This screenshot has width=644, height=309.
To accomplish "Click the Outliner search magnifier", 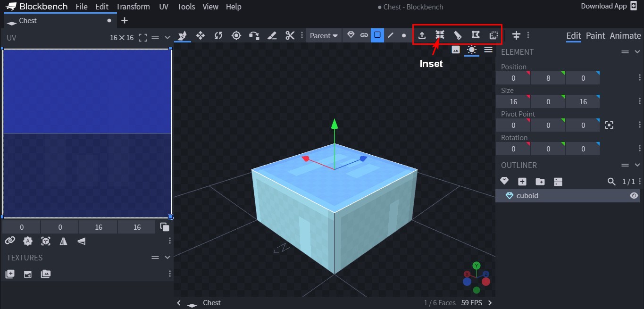I will (611, 181).
